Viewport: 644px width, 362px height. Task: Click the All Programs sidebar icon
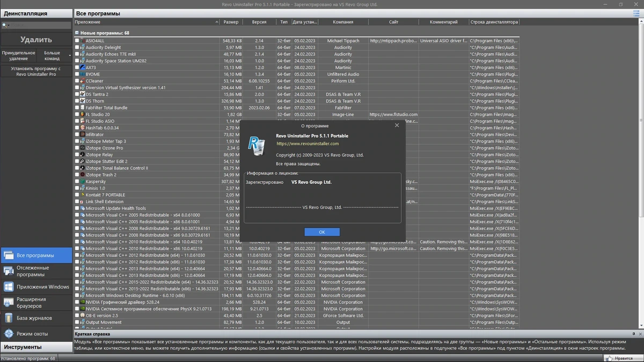pyautogui.click(x=8, y=256)
